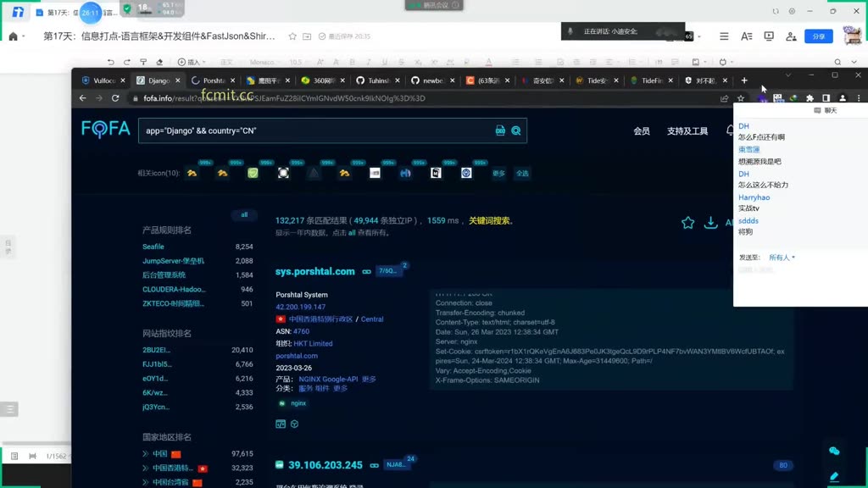The width and height of the screenshot is (868, 488).
Task: Click the WeChat floating icon
Action: click(x=834, y=451)
